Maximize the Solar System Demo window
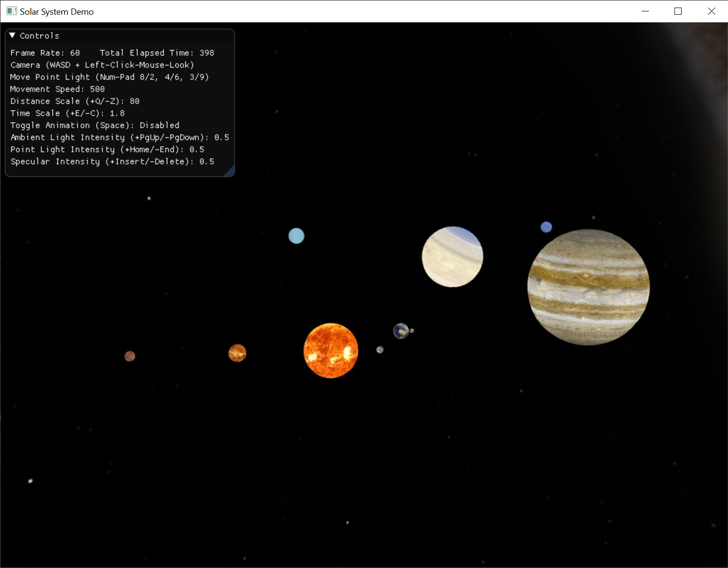This screenshot has height=568, width=728. (x=678, y=11)
